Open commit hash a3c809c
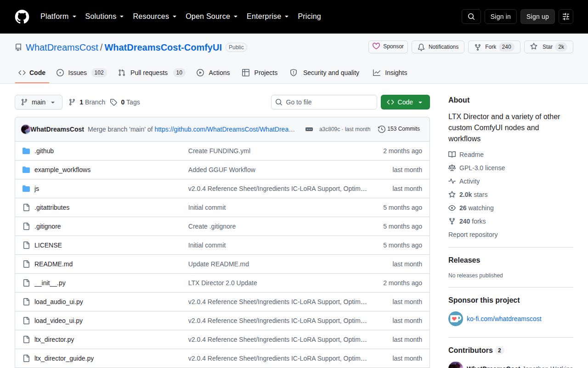Viewport: 588px width, 368px height. [330, 129]
